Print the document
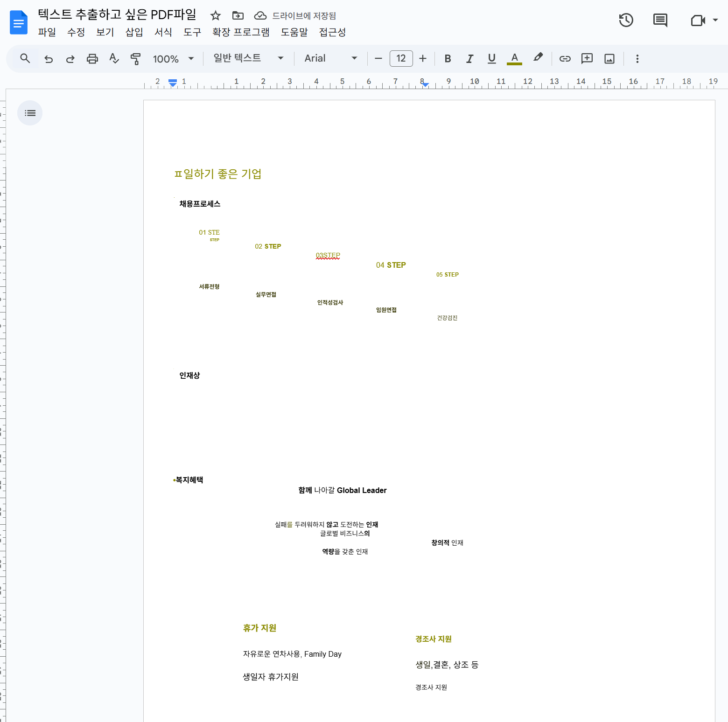This screenshot has width=728, height=722. click(x=92, y=59)
